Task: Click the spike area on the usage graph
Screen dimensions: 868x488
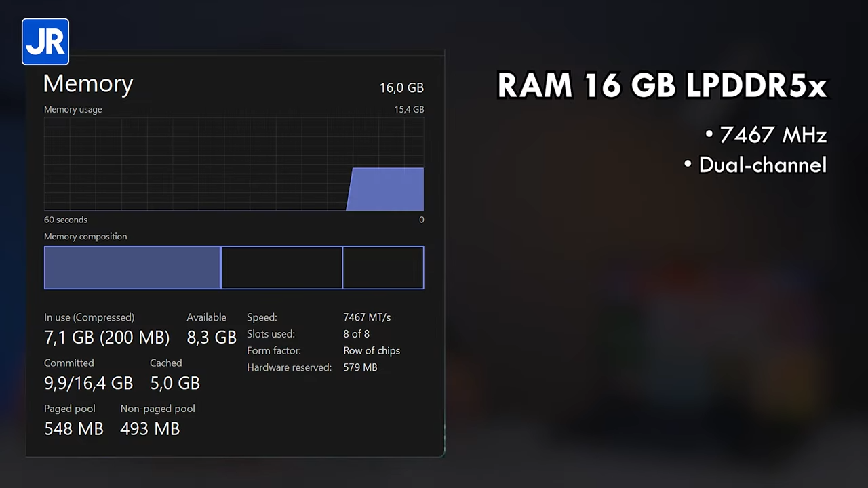Action: [x=385, y=190]
